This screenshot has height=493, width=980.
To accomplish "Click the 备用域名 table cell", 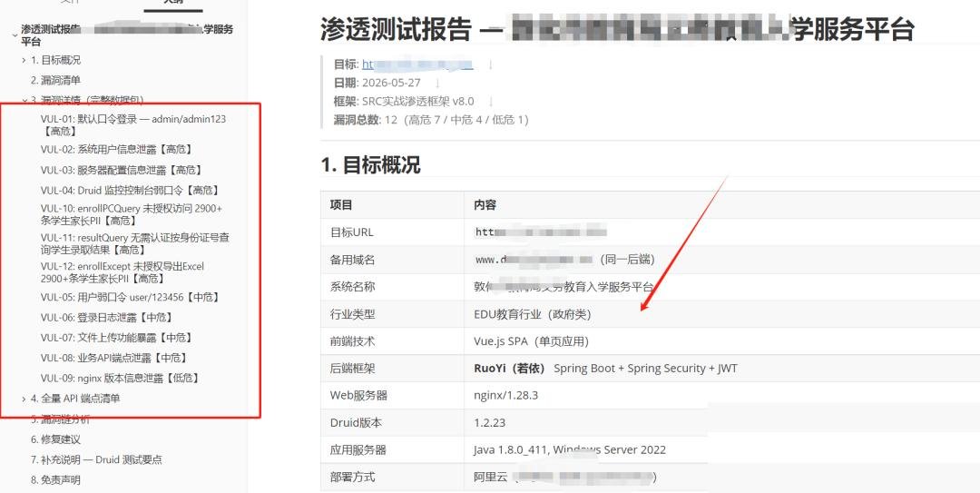I will point(393,260).
